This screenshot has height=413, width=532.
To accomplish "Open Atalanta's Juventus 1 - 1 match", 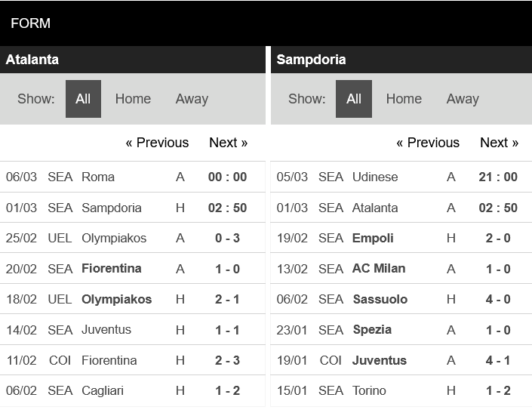I will [x=133, y=329].
